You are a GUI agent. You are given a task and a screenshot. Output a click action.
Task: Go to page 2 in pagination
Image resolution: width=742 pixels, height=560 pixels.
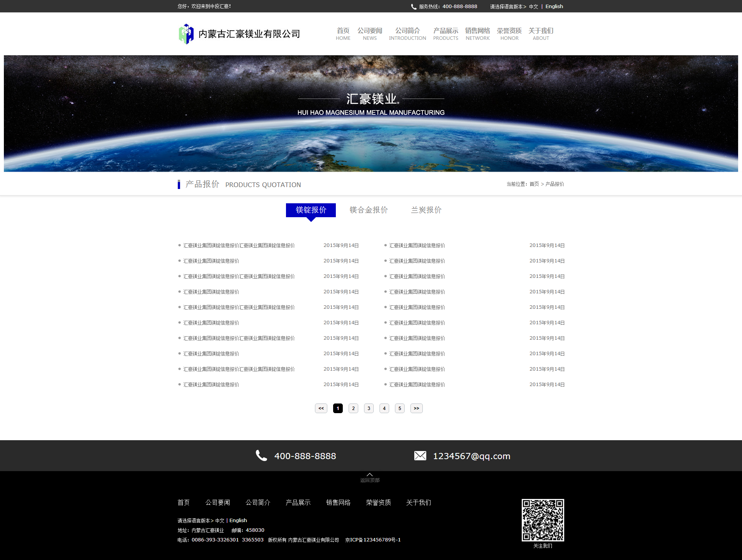point(353,408)
